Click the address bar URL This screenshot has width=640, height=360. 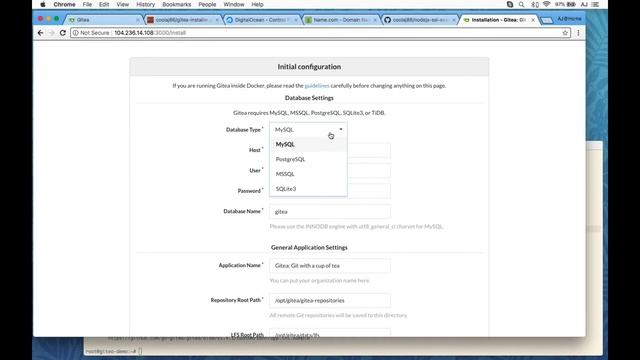pos(150,33)
